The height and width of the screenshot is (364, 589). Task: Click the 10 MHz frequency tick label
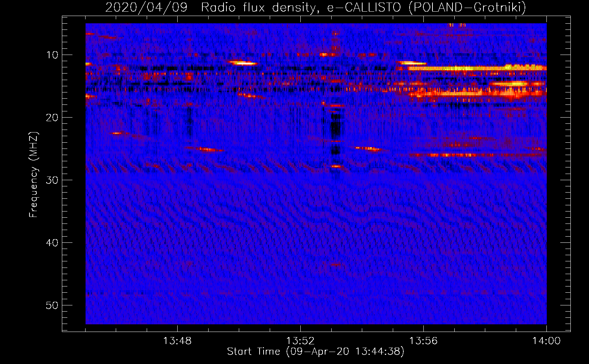click(52, 55)
